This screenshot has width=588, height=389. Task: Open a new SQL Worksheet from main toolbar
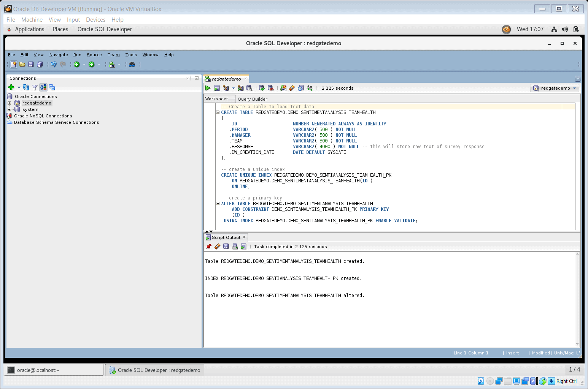(112, 65)
